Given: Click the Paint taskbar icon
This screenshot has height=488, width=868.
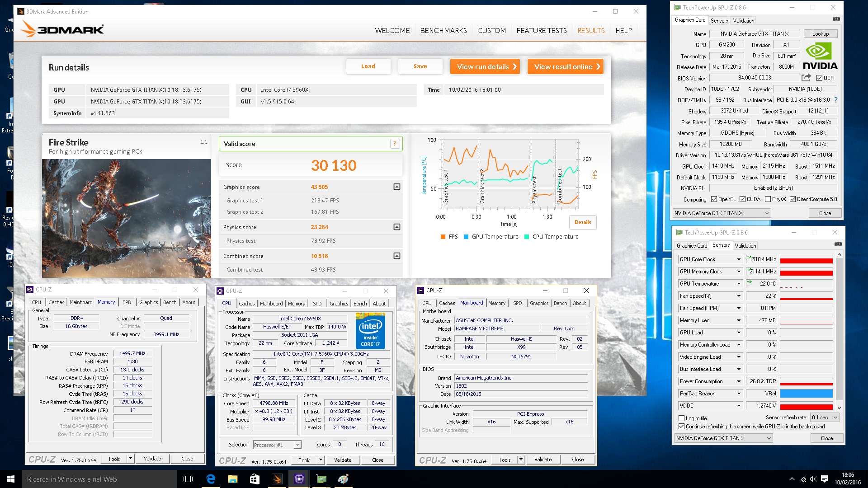Looking at the screenshot, I should pyautogui.click(x=343, y=479).
